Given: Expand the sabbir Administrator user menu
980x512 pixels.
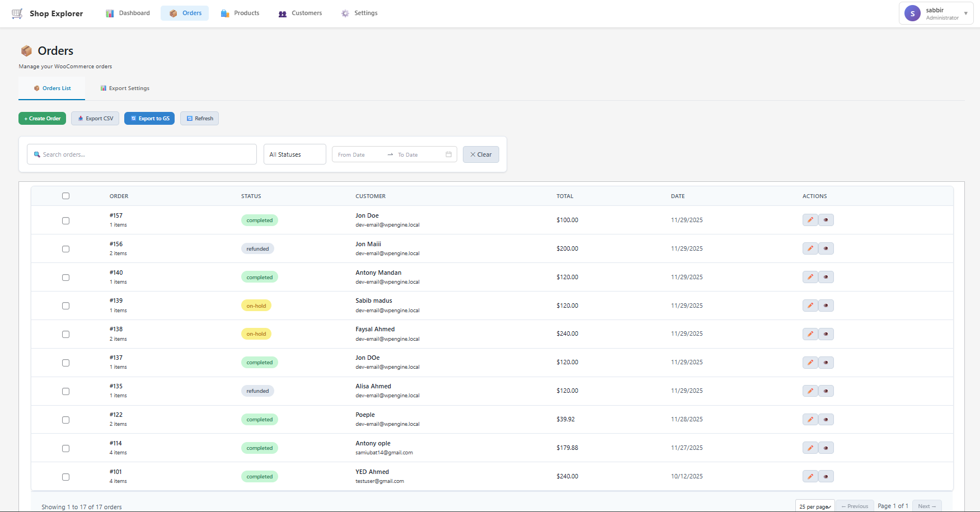Looking at the screenshot, I should (x=936, y=13).
